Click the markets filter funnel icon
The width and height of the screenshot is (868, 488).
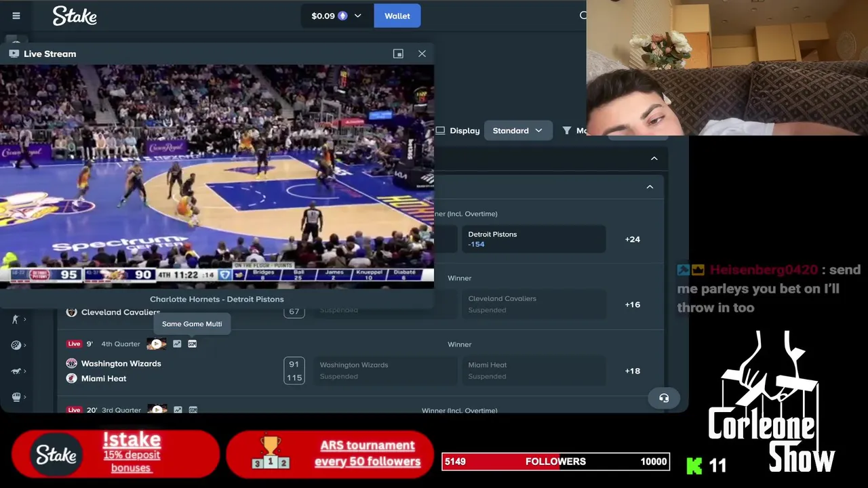(567, 131)
